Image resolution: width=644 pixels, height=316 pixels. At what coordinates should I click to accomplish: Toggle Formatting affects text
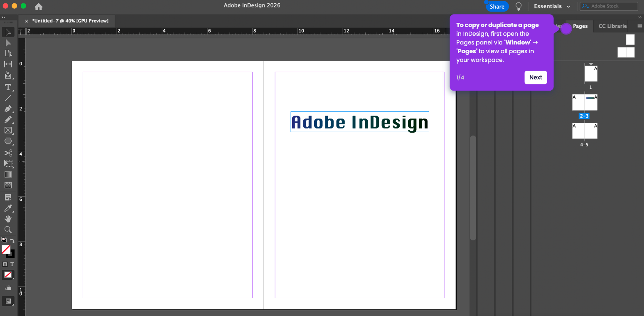point(12,264)
